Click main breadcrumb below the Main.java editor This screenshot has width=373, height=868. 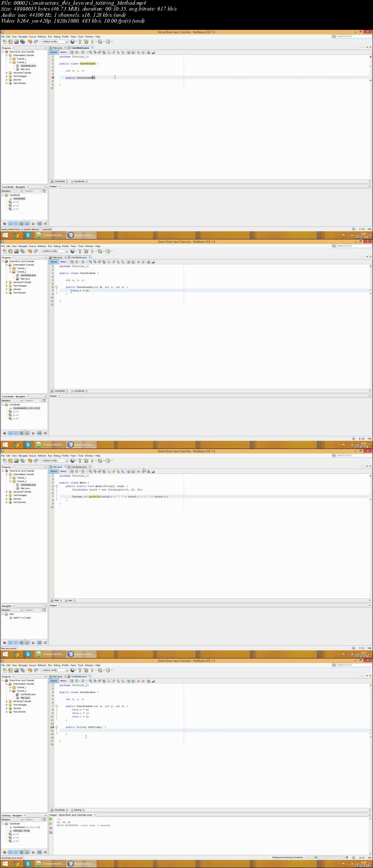click(70, 601)
